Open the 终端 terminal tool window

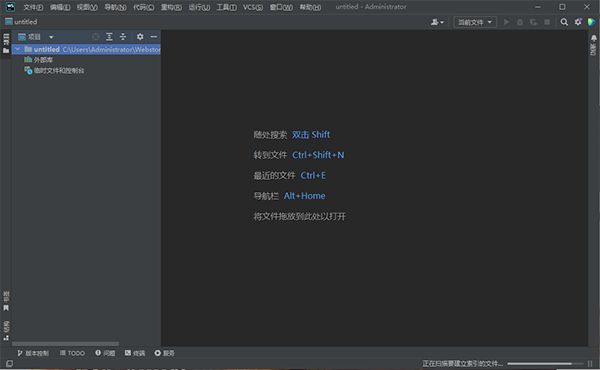click(x=135, y=353)
